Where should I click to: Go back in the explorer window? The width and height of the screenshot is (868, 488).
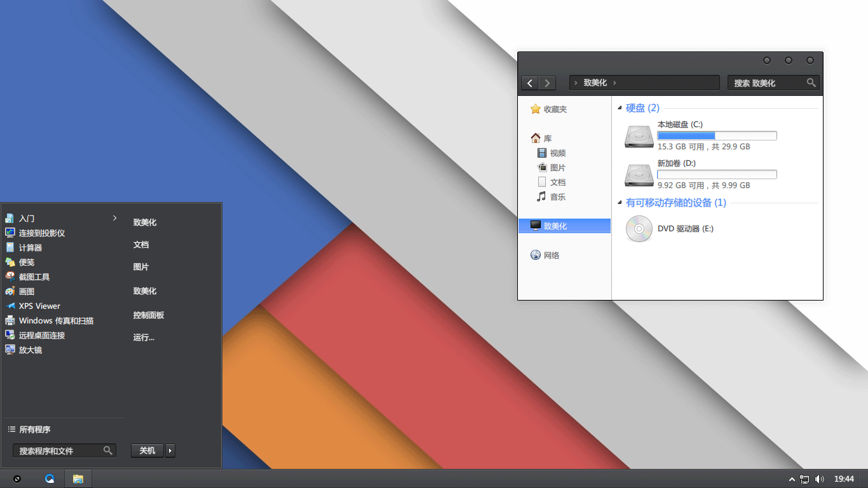pyautogui.click(x=530, y=83)
